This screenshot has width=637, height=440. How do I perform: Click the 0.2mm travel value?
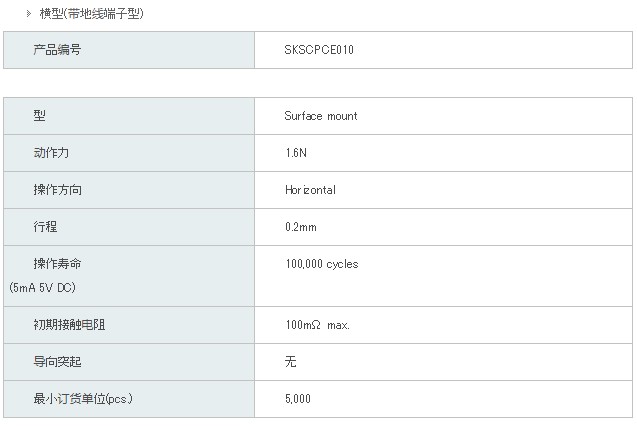(301, 227)
